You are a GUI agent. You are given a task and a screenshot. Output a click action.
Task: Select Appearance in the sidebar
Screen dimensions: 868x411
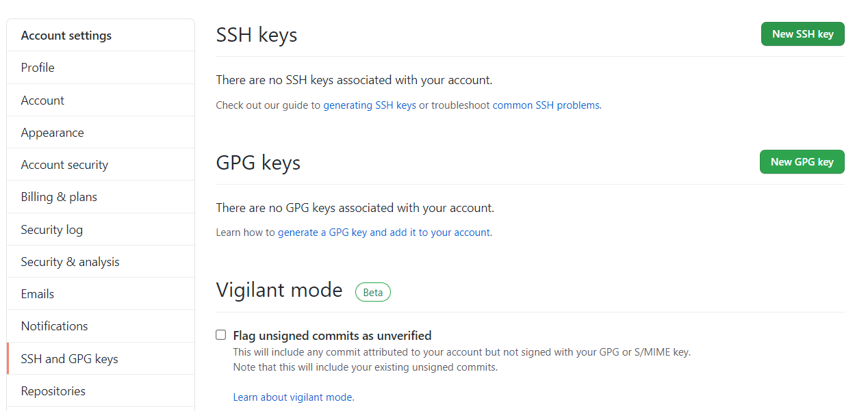[x=53, y=133]
